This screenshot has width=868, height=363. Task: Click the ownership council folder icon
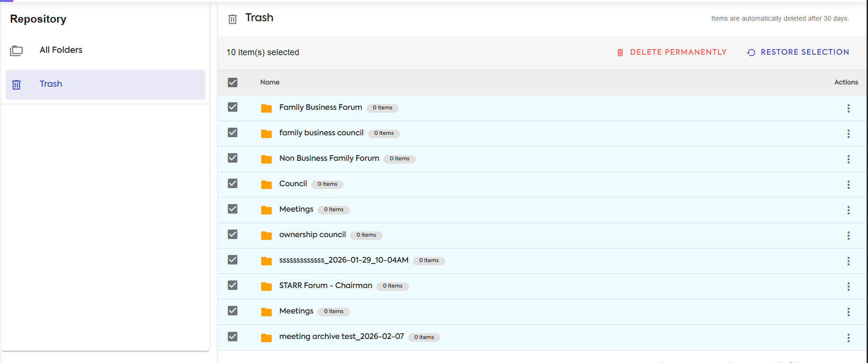[x=267, y=235]
